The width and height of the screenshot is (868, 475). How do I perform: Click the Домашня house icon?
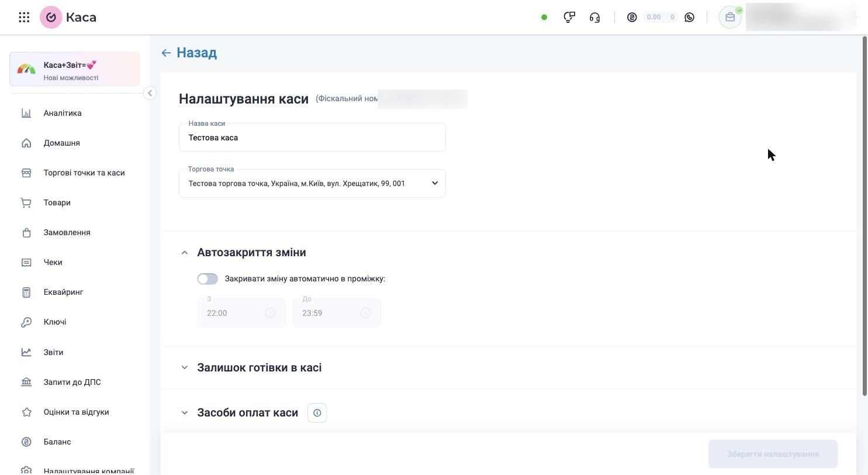(26, 143)
